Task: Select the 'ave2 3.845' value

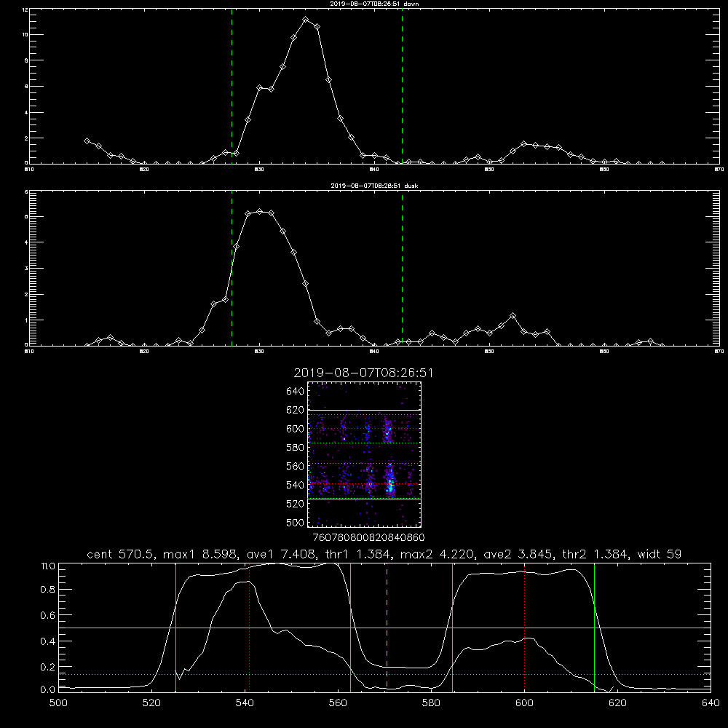Action: tap(518, 554)
